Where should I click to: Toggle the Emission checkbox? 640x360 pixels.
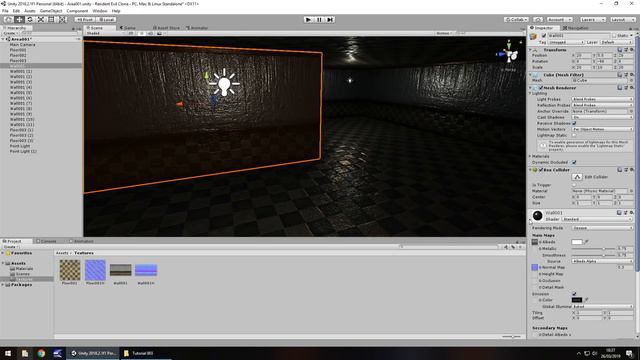[x=574, y=294]
